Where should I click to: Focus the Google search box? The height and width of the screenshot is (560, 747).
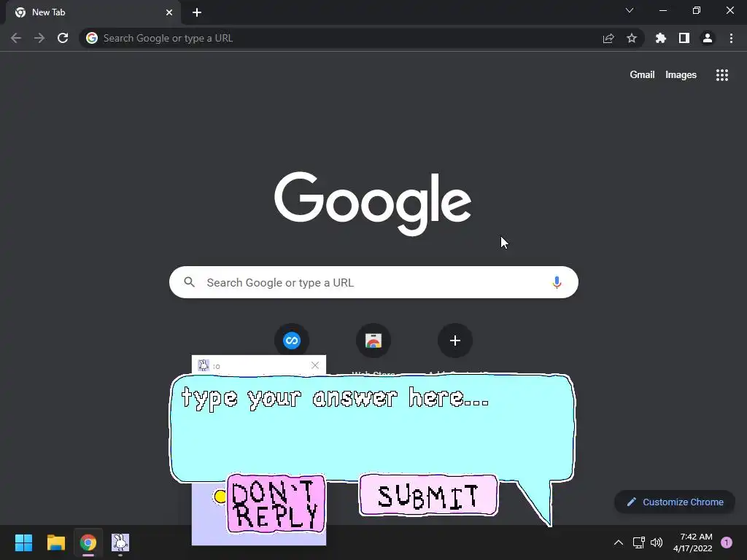373,282
